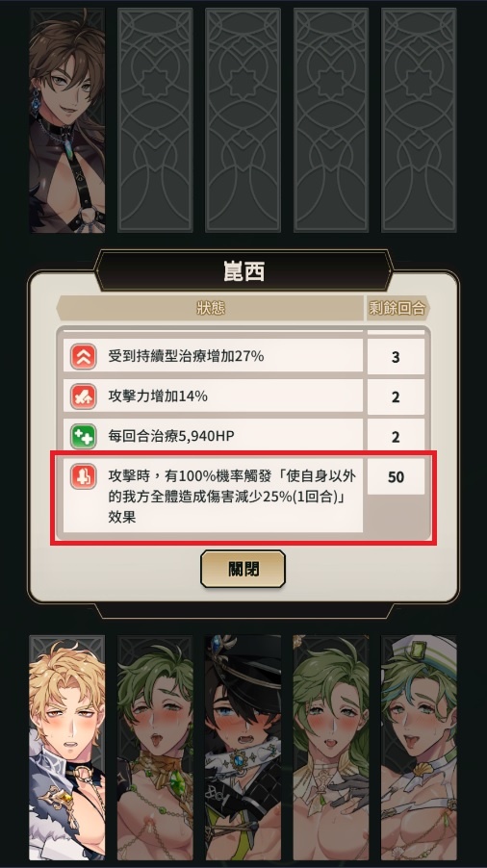Click the 每回合治療5,940HP status row
Screen dimensions: 487x868
(x=213, y=436)
